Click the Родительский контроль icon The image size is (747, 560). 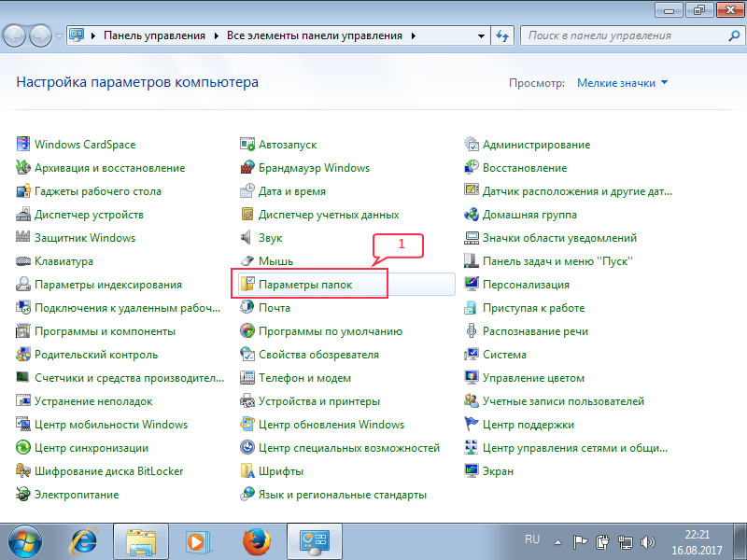(23, 355)
